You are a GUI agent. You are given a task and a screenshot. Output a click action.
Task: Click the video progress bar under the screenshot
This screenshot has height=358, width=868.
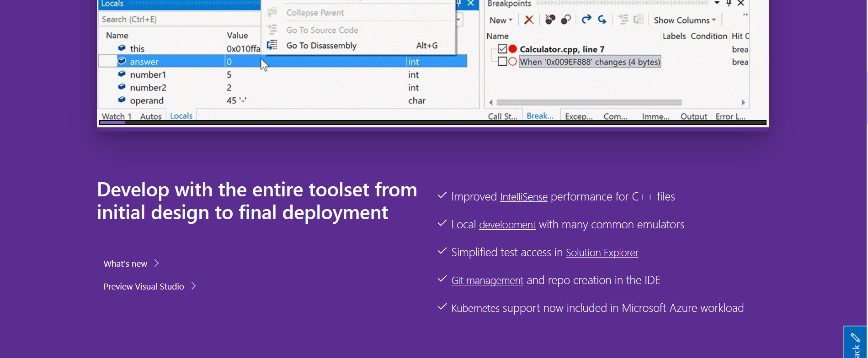coord(433,122)
